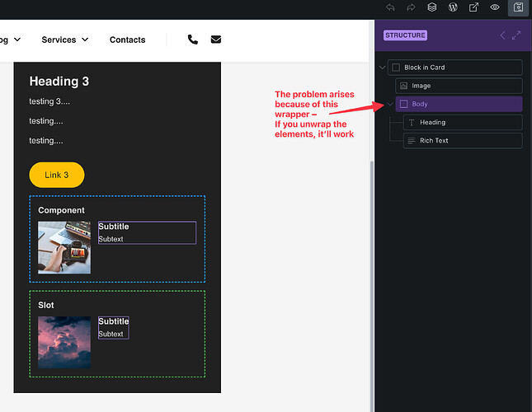Image resolution: width=532 pixels, height=412 pixels.
Task: Open the Contacts menu item
Action: (x=127, y=40)
